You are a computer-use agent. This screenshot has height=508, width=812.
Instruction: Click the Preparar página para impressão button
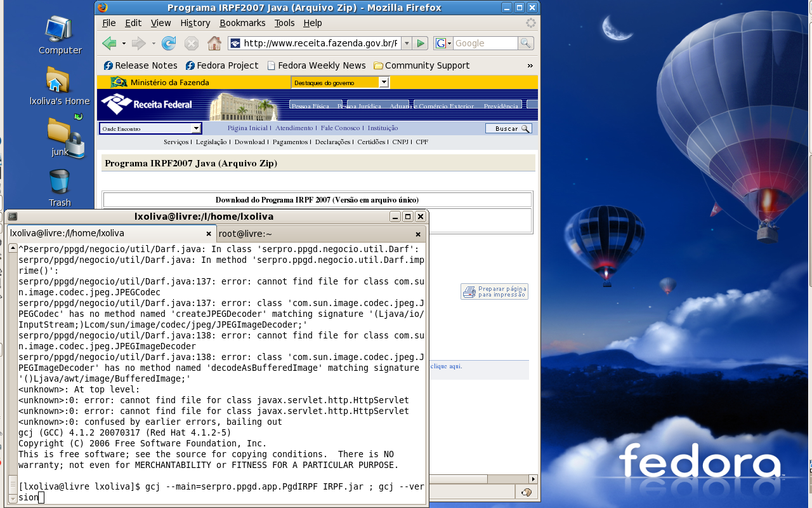point(495,291)
